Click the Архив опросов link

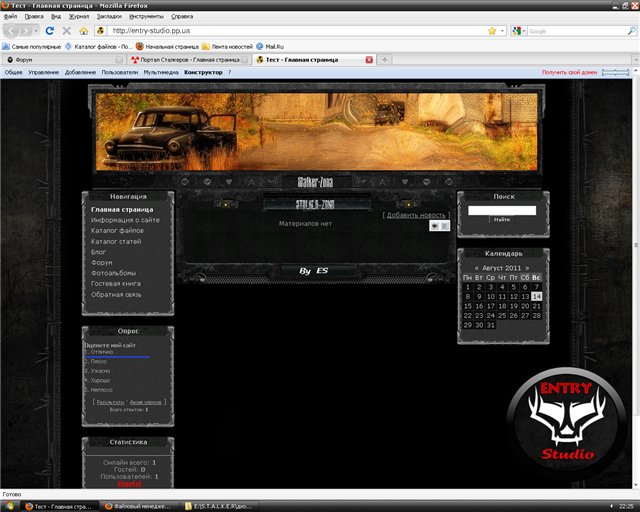146,402
